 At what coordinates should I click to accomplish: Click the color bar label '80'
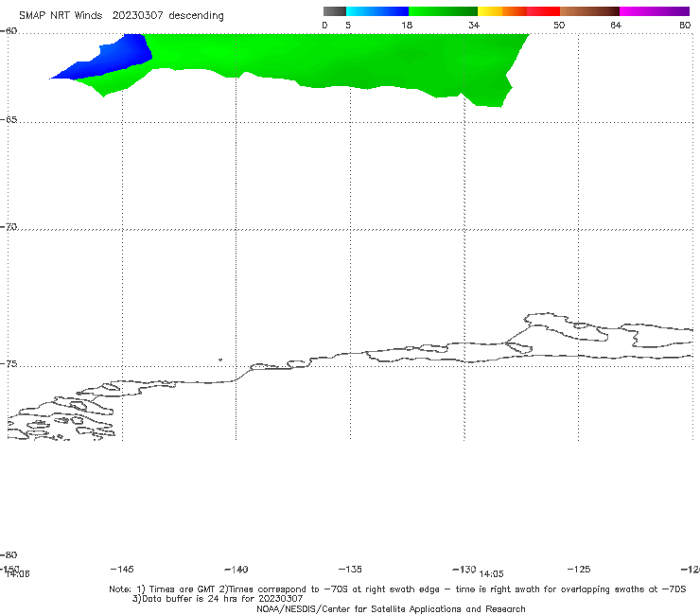[685, 26]
